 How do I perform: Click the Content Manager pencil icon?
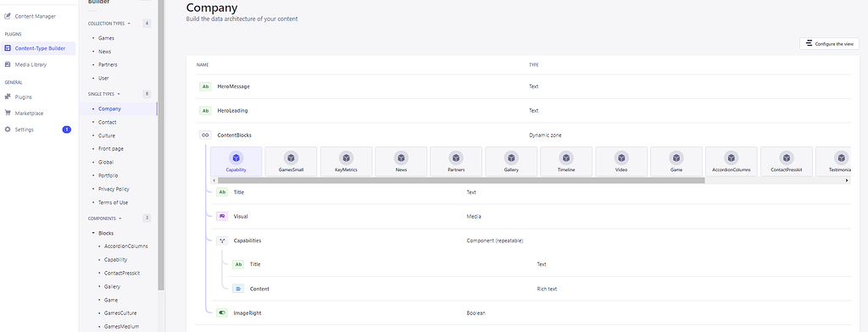[x=8, y=16]
